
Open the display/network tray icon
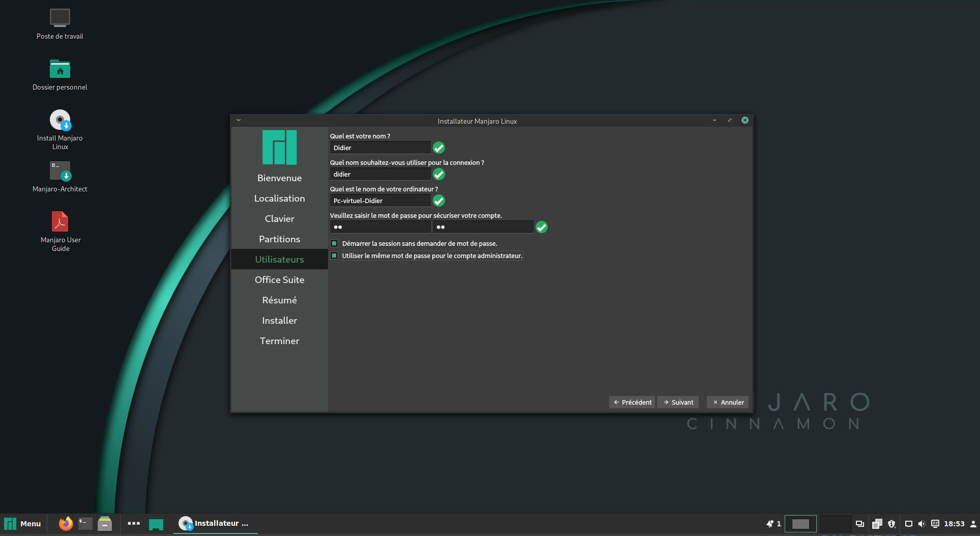tap(909, 524)
